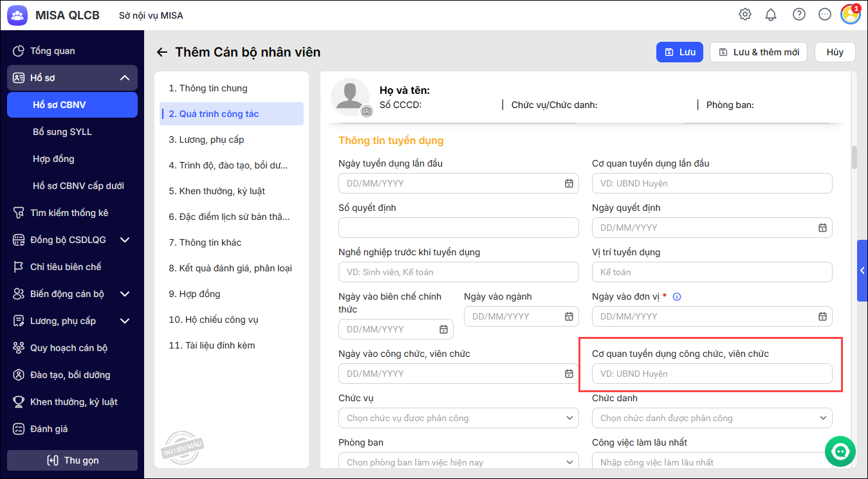The image size is (868, 479).
Task: Click the Số quyết định input field
Action: coord(458,228)
